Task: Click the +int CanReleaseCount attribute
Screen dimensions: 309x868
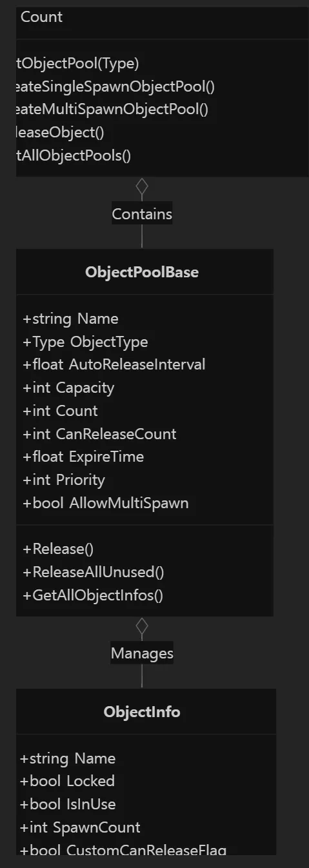Action: point(100,434)
